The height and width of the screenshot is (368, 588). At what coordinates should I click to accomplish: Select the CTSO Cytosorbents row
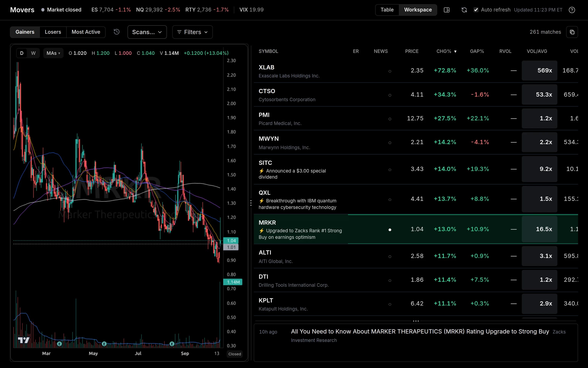(416, 95)
